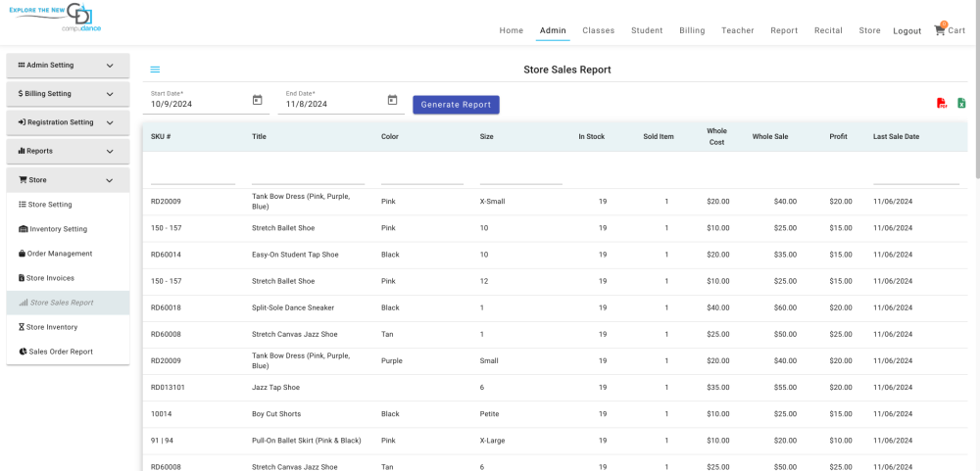The width and height of the screenshot is (980, 471).
Task: Open the Billing tab in navigation
Action: (692, 30)
